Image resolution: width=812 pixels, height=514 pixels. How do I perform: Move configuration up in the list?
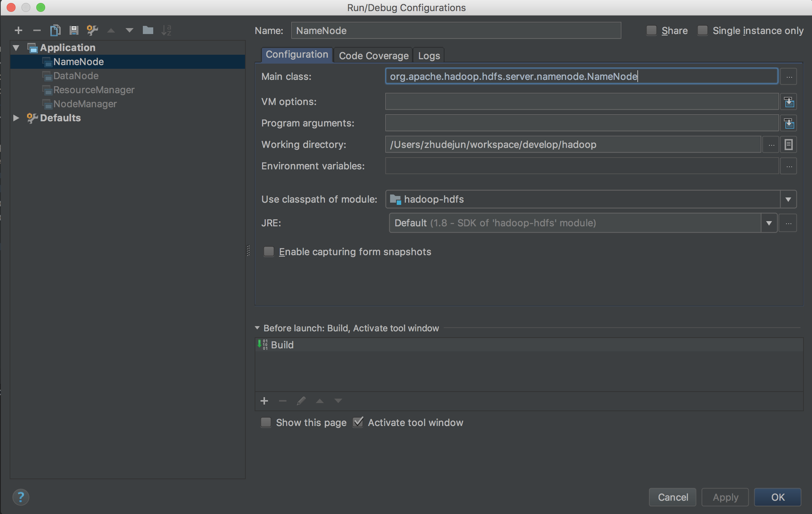(111, 30)
